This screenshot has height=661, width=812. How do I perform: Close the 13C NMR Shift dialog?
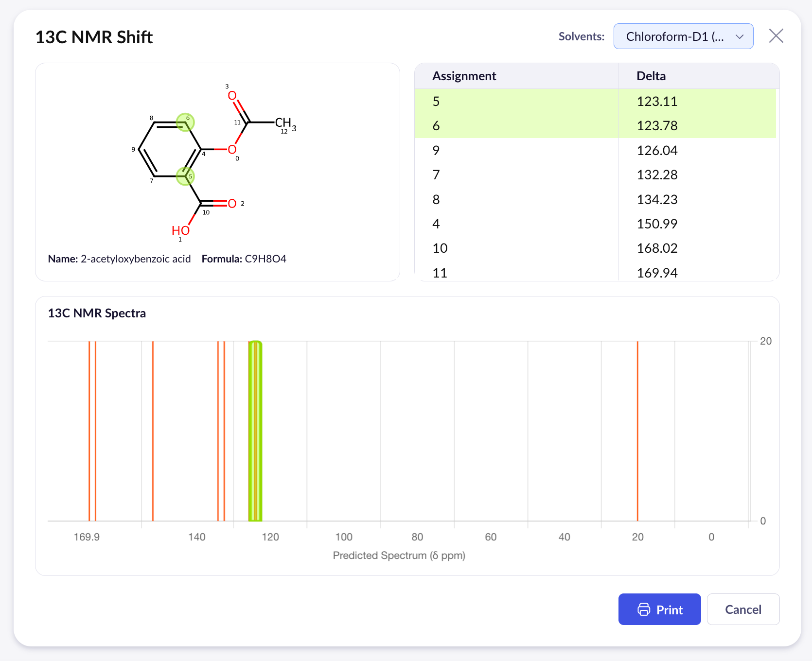(x=776, y=36)
